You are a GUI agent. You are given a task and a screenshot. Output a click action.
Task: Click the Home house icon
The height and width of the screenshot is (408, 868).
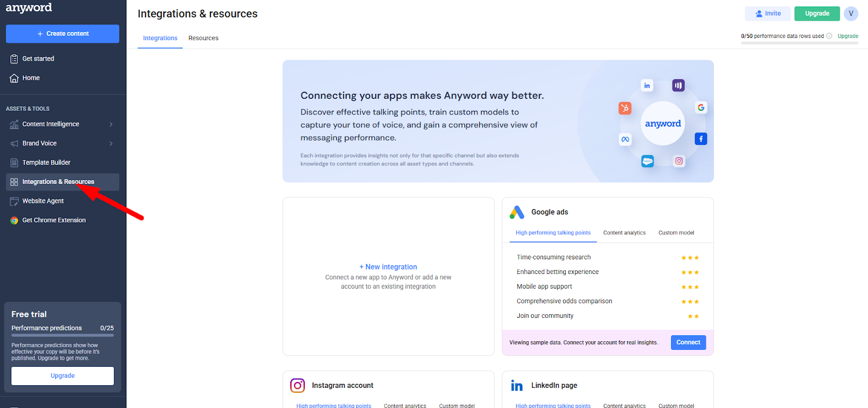coord(14,78)
